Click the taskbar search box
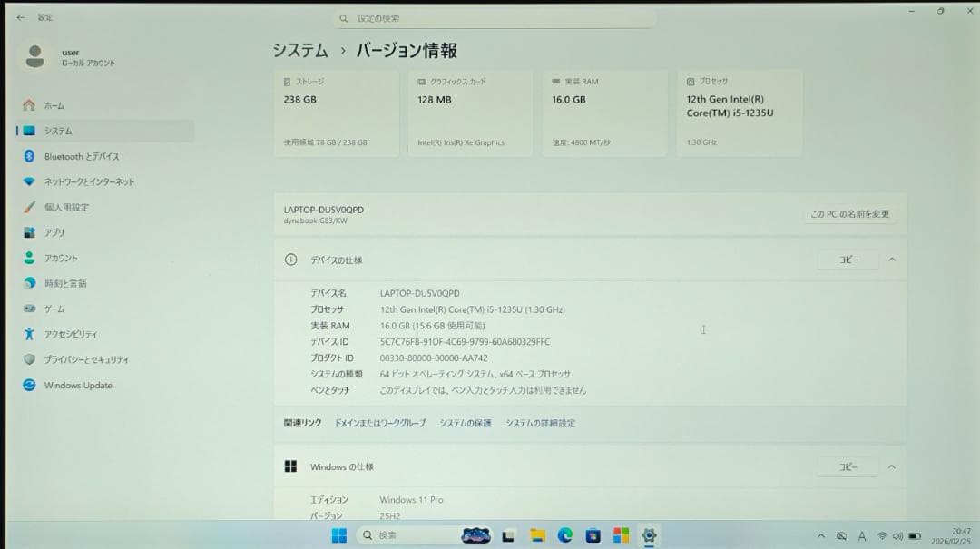The image size is (980, 549). point(426,535)
